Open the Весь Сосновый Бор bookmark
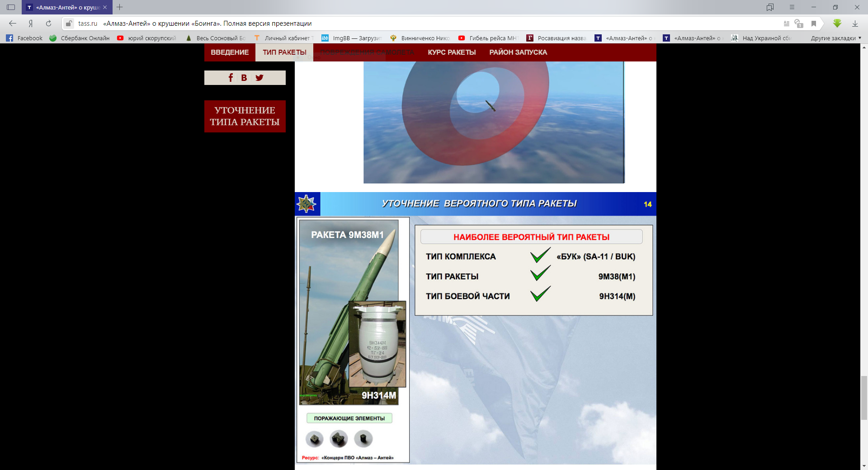This screenshot has height=470, width=868. 216,38
